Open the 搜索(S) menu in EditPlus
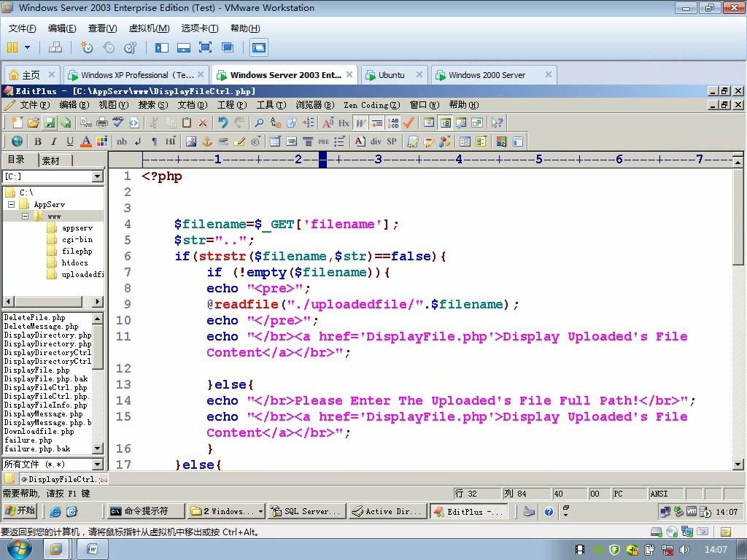Viewport: 747px width, 560px height. point(153,105)
